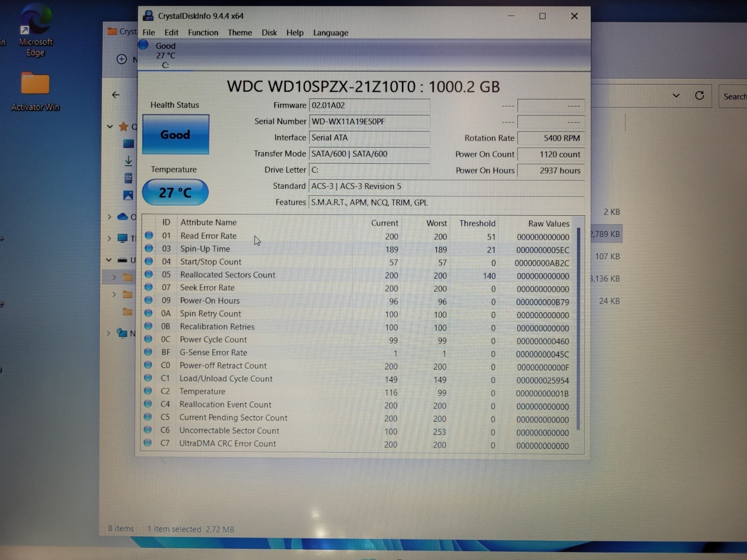Click status dot for Power-On Hours row
This screenshot has width=747, height=560.
[x=148, y=300]
